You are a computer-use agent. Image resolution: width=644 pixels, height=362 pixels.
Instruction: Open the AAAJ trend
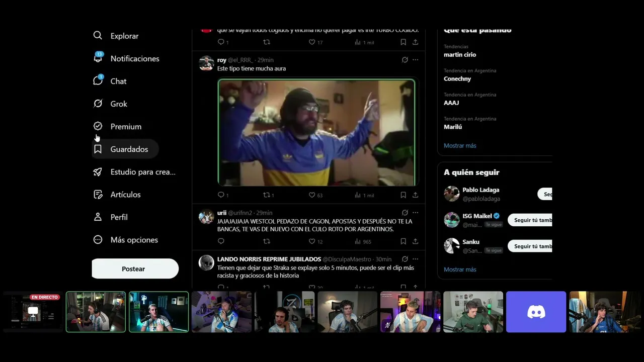coord(451,103)
